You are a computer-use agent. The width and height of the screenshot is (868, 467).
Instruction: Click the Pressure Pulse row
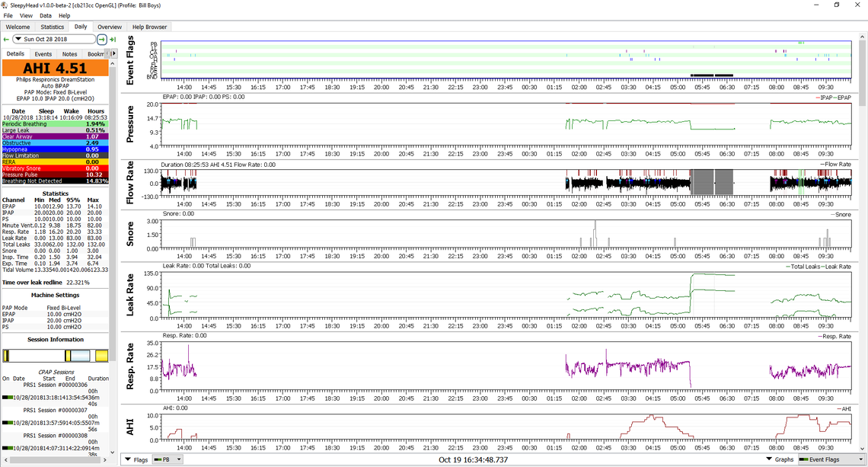click(x=55, y=175)
